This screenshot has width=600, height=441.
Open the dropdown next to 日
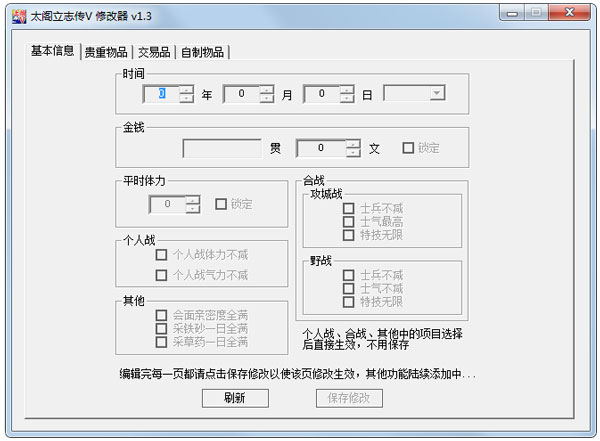pyautogui.click(x=437, y=93)
